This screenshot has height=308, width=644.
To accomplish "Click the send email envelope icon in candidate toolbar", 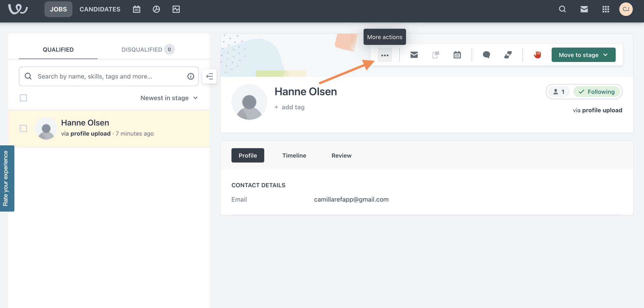I will tap(414, 55).
